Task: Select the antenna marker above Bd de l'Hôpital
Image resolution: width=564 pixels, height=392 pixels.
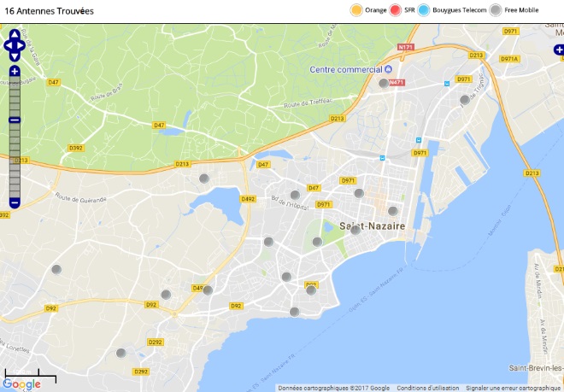Action: tap(295, 195)
